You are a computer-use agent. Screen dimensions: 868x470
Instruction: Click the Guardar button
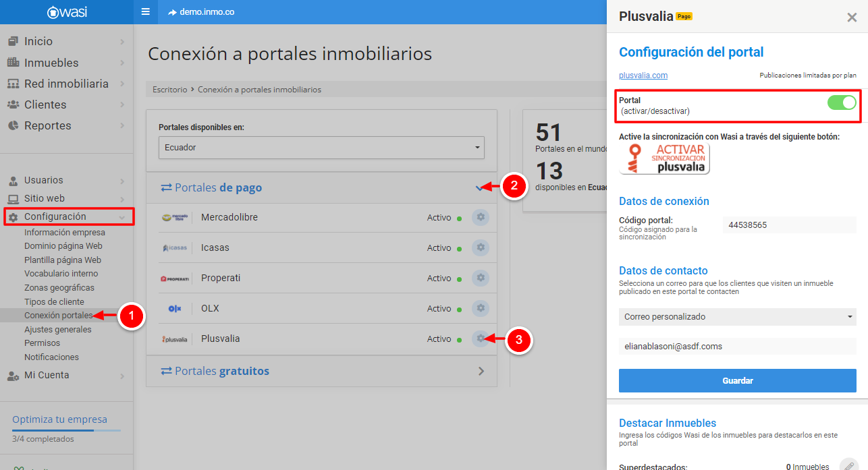(x=737, y=380)
